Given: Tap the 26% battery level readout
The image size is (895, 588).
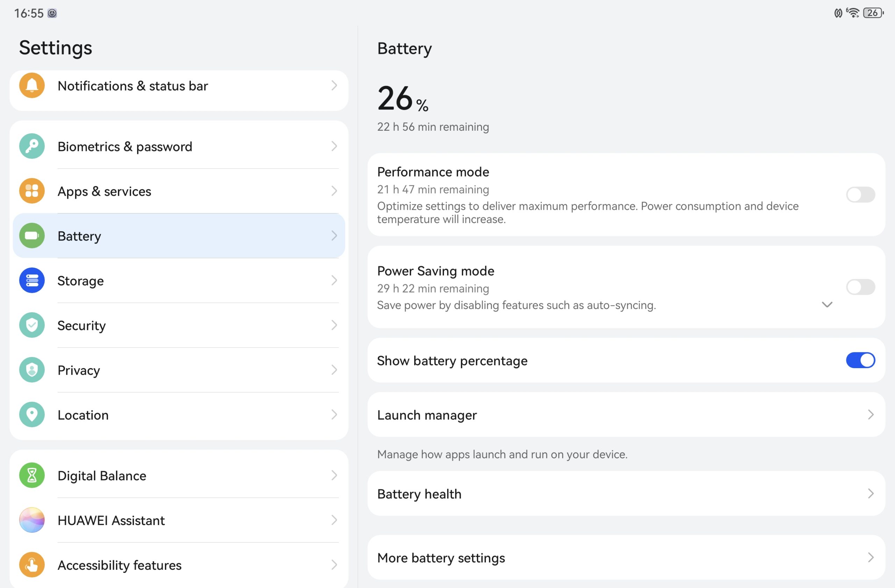Looking at the screenshot, I should coord(403,99).
